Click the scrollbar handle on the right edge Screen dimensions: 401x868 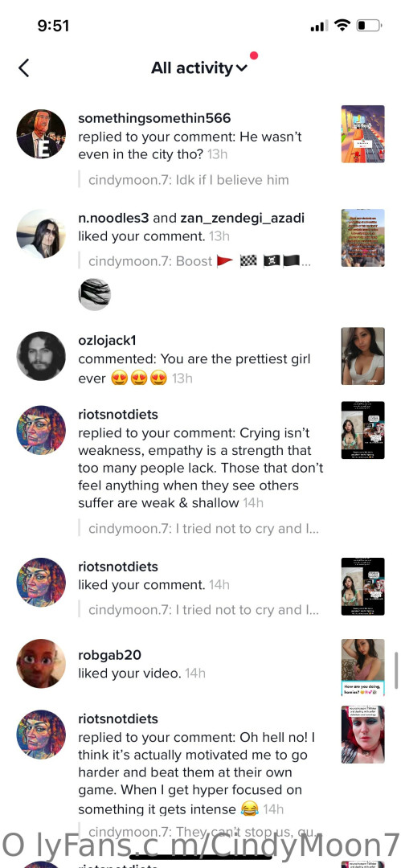point(396,670)
